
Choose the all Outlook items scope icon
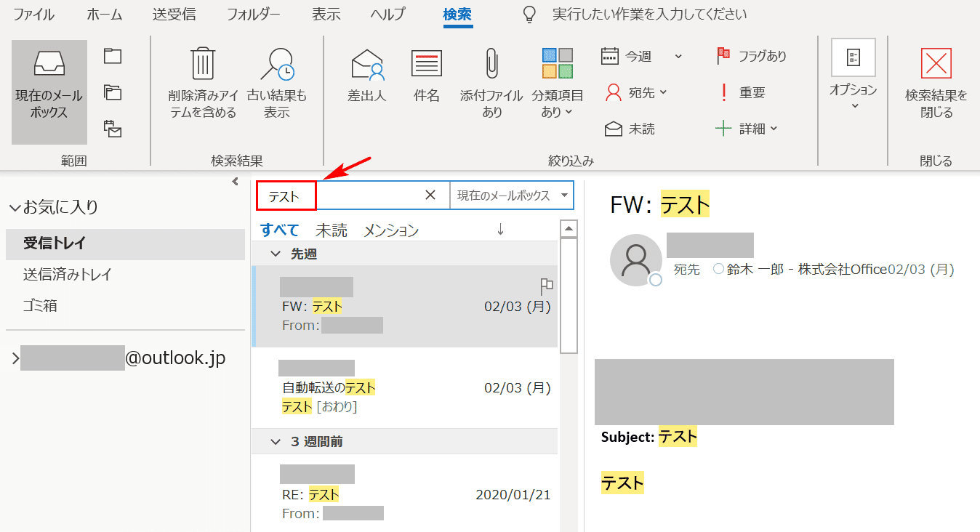pyautogui.click(x=113, y=129)
